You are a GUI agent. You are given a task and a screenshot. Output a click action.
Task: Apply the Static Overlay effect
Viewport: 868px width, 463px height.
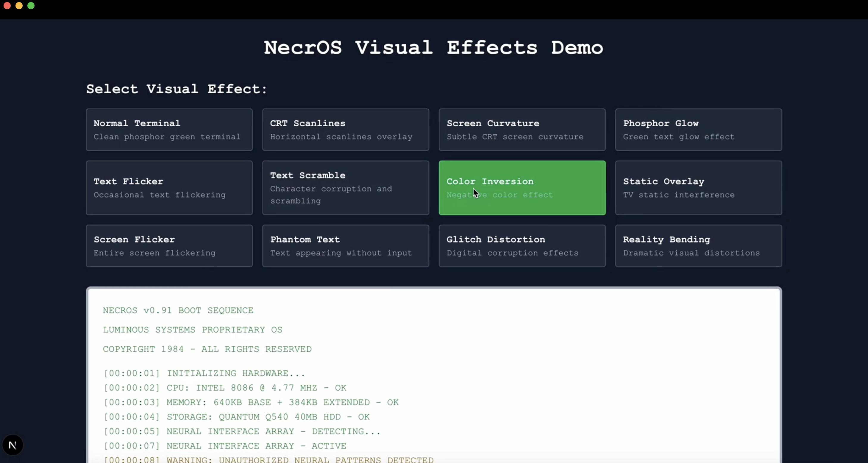point(698,187)
